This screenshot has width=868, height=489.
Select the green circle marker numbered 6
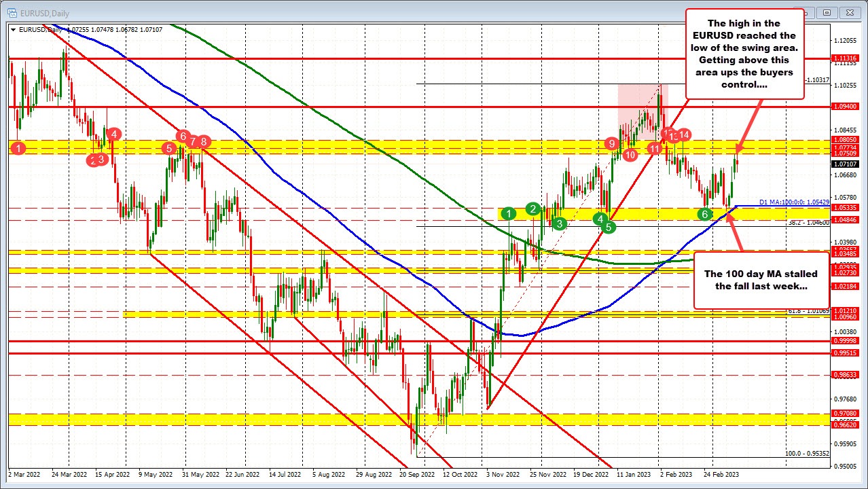(x=705, y=214)
